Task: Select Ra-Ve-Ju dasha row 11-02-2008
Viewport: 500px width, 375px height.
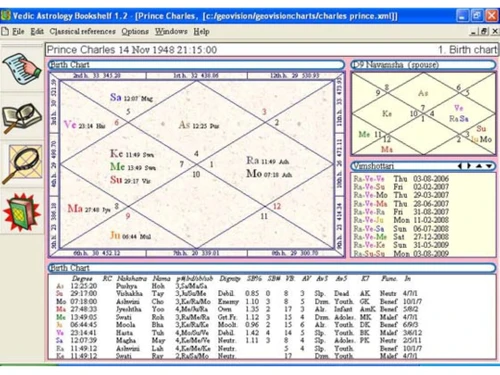Action: pyautogui.click(x=401, y=220)
